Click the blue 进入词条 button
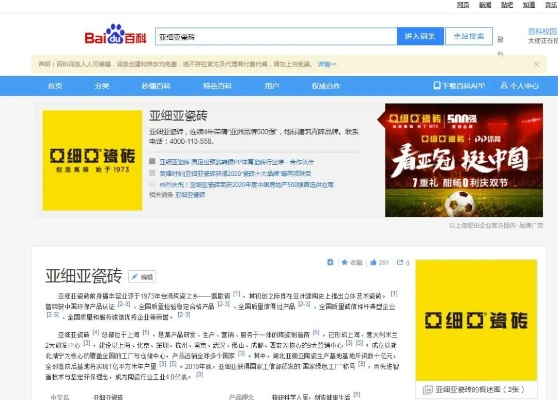558x400 pixels. pos(420,36)
